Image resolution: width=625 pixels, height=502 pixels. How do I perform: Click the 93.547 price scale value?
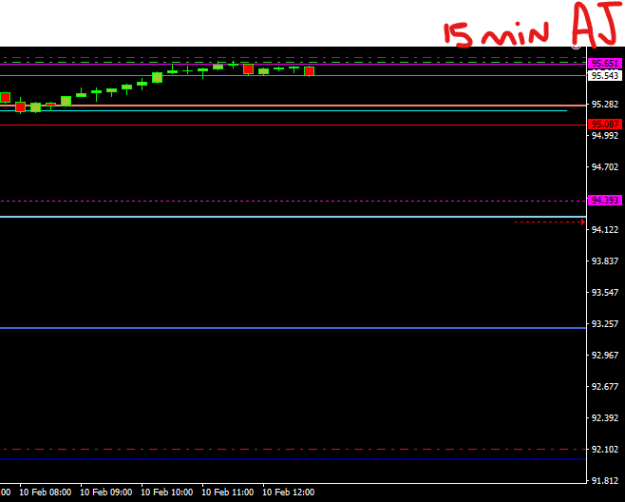coord(605,293)
